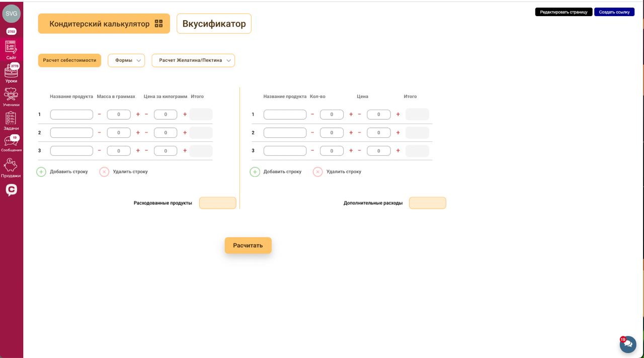Screen dimensions: 644x358
Task: Expand the Расчет Желатина/Пектина dropdown
Action: pos(193,60)
